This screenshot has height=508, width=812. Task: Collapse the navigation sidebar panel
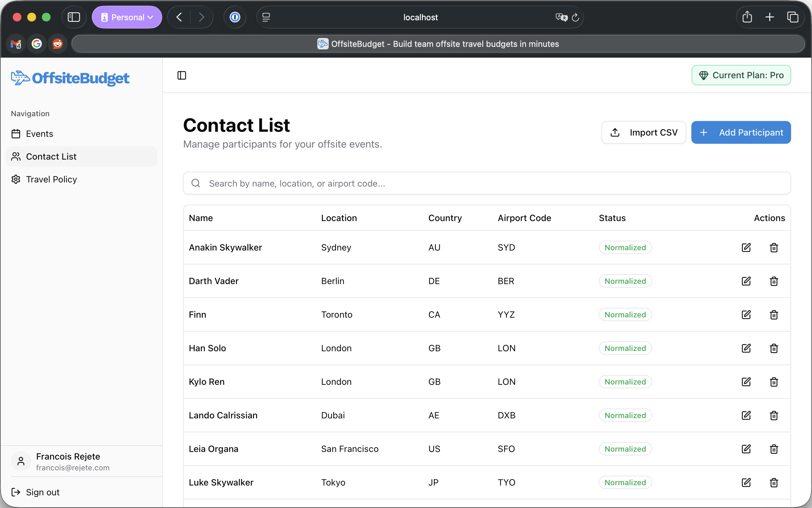pyautogui.click(x=181, y=75)
